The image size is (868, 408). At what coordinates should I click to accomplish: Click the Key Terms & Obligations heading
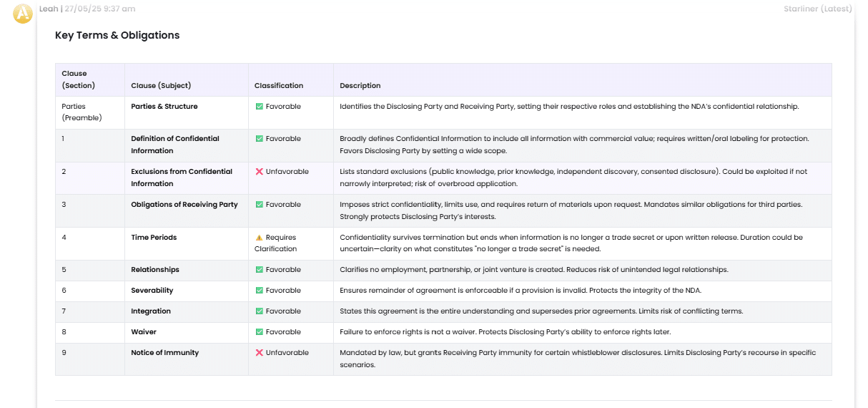click(x=117, y=35)
